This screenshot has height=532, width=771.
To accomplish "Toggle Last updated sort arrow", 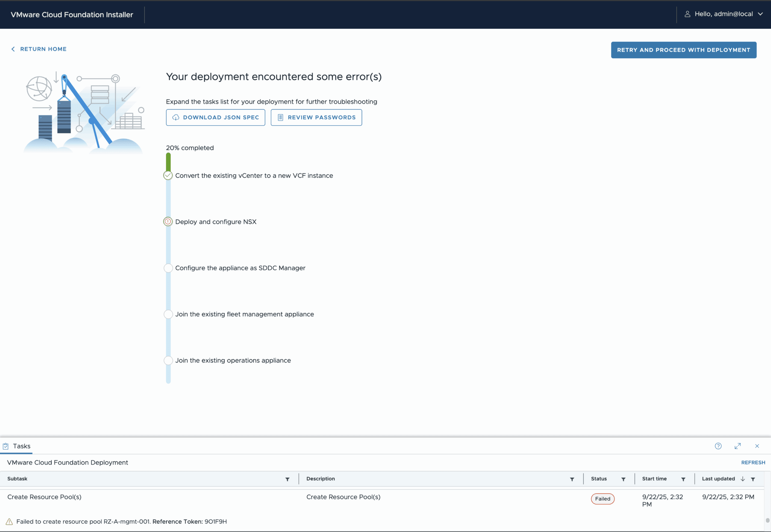I will (743, 479).
